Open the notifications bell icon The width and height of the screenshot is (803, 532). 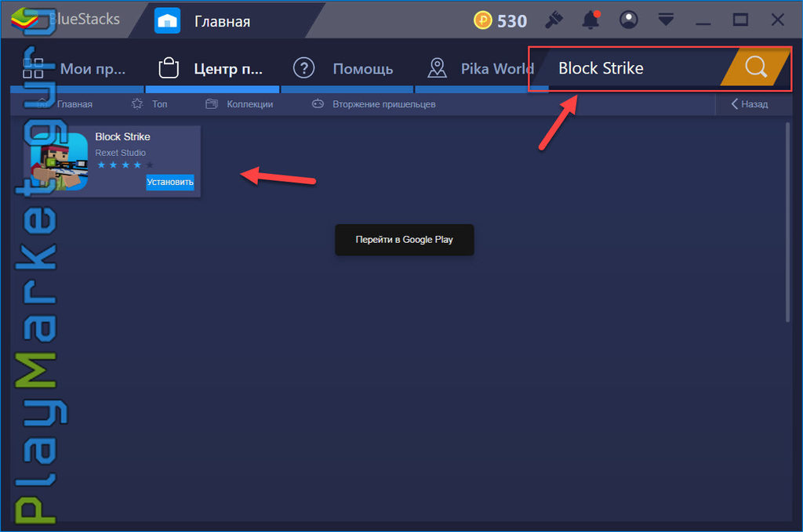tap(590, 20)
